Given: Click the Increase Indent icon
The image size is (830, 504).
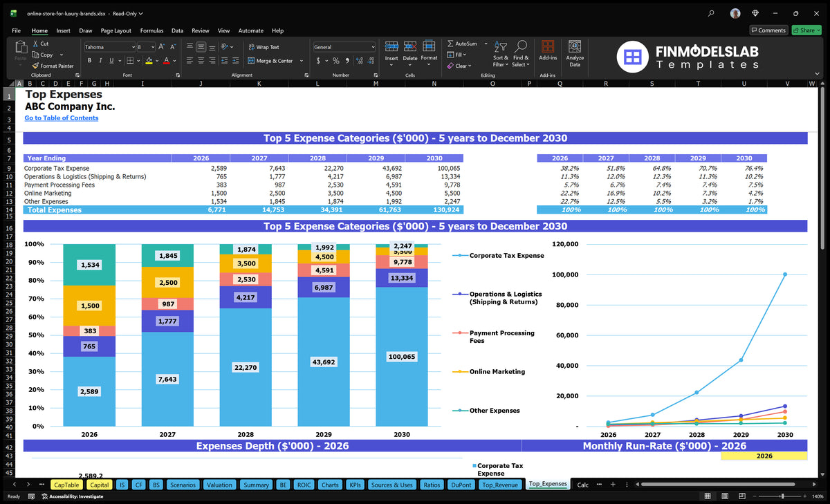Looking at the screenshot, I should [x=235, y=61].
